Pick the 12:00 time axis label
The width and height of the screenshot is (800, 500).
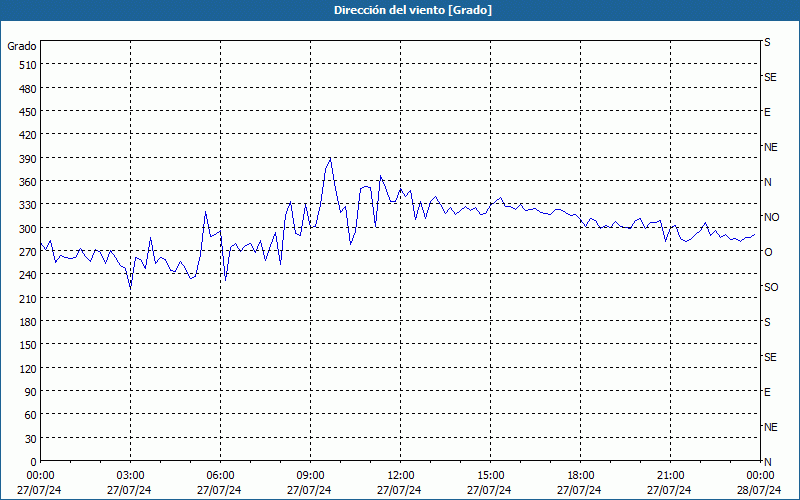tap(401, 476)
